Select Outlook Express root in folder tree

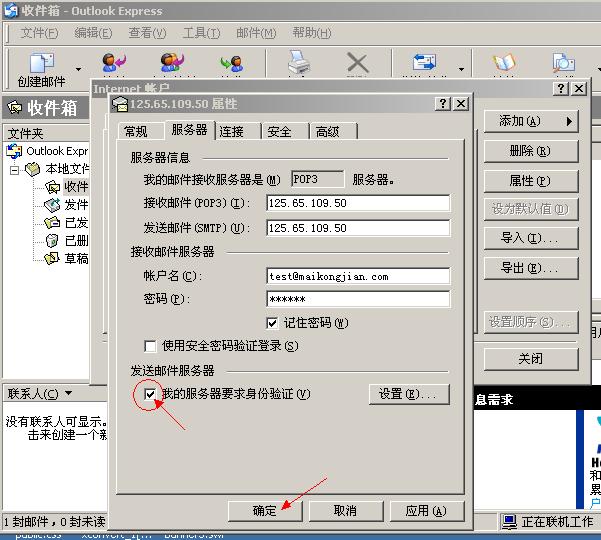[48, 151]
